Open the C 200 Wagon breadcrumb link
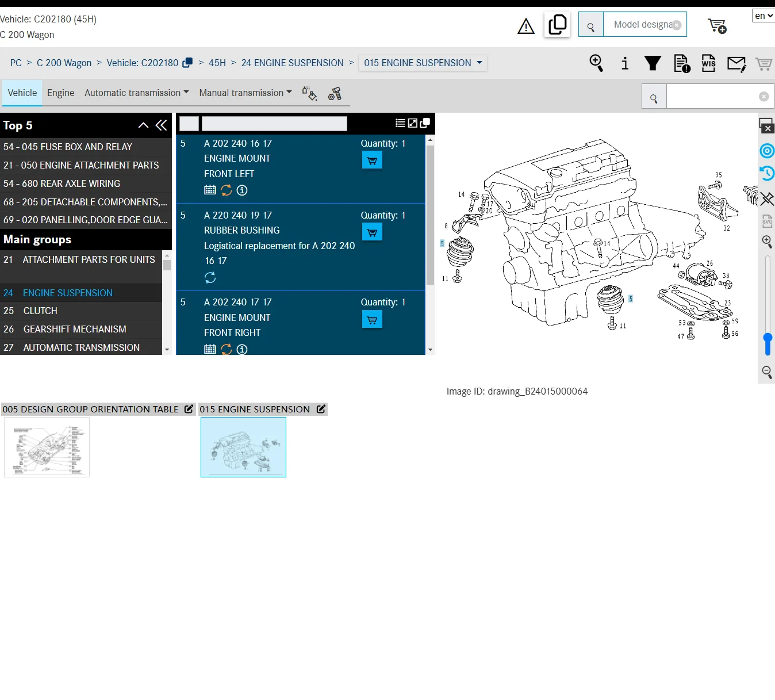The image size is (775, 700). pyautogui.click(x=64, y=63)
